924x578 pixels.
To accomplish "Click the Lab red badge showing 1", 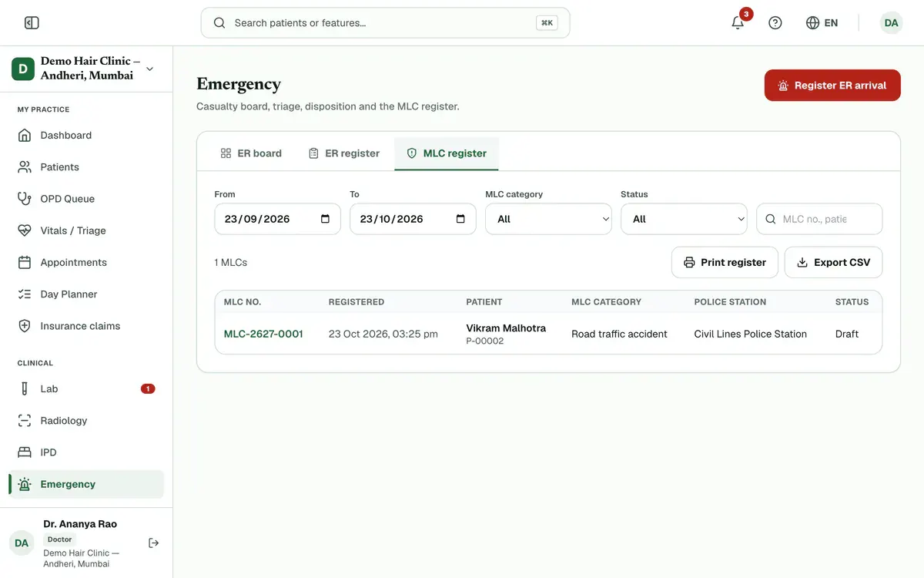I will point(148,388).
